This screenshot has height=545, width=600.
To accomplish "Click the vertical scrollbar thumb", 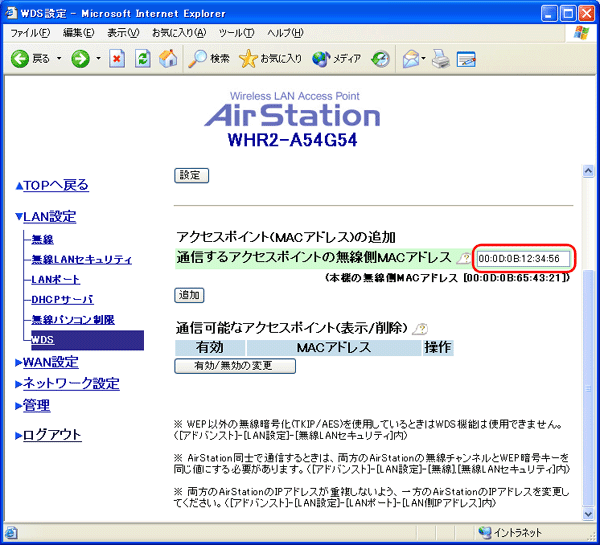I will 588,388.
